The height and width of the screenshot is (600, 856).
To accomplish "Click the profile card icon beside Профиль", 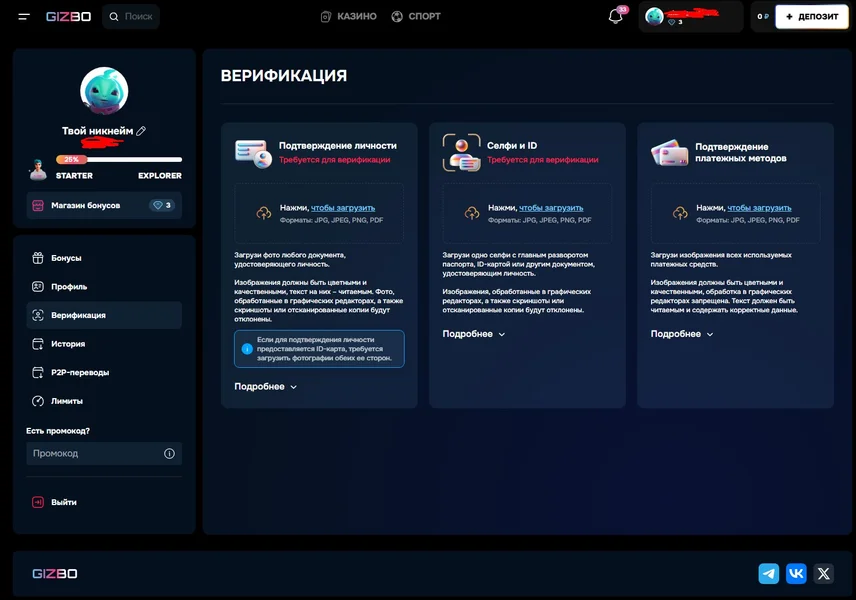I will point(38,287).
